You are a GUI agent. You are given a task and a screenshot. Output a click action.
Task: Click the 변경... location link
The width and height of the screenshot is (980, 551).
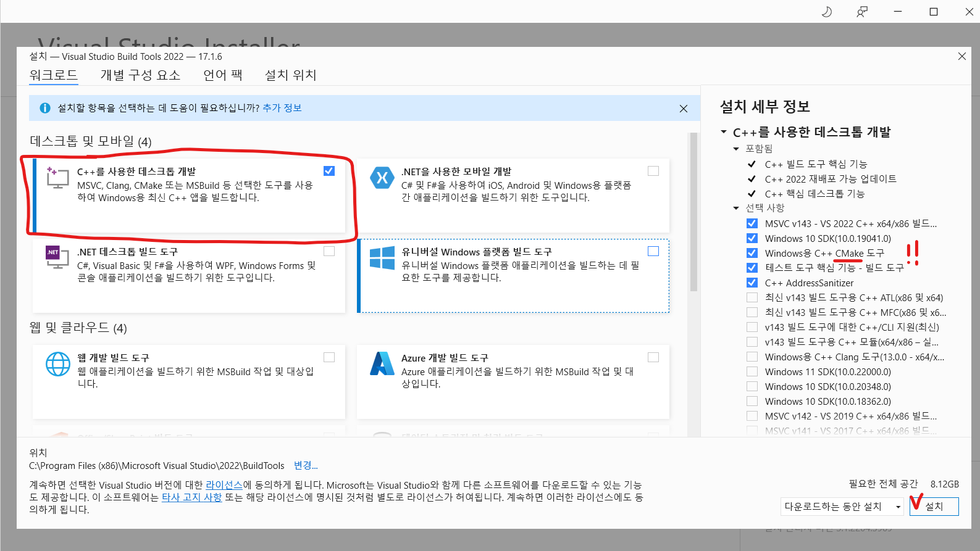coord(306,466)
